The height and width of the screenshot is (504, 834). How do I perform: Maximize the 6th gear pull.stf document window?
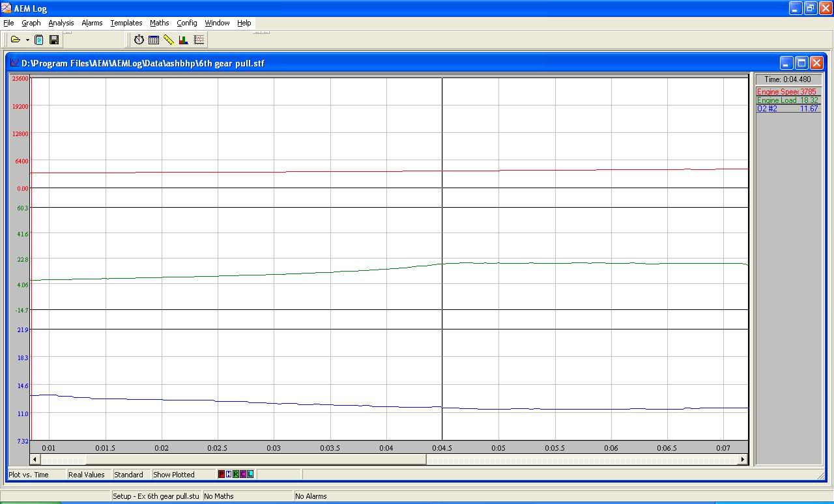801,63
